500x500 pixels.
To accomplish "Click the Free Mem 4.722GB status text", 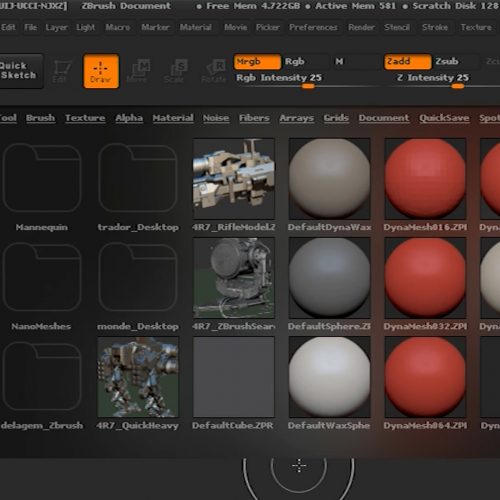I will point(253,6).
